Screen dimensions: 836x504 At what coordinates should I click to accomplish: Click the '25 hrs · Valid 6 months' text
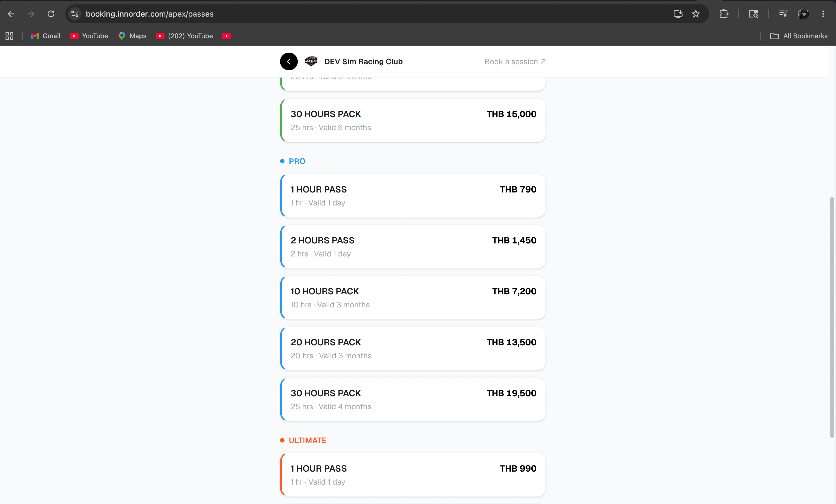[x=331, y=128]
